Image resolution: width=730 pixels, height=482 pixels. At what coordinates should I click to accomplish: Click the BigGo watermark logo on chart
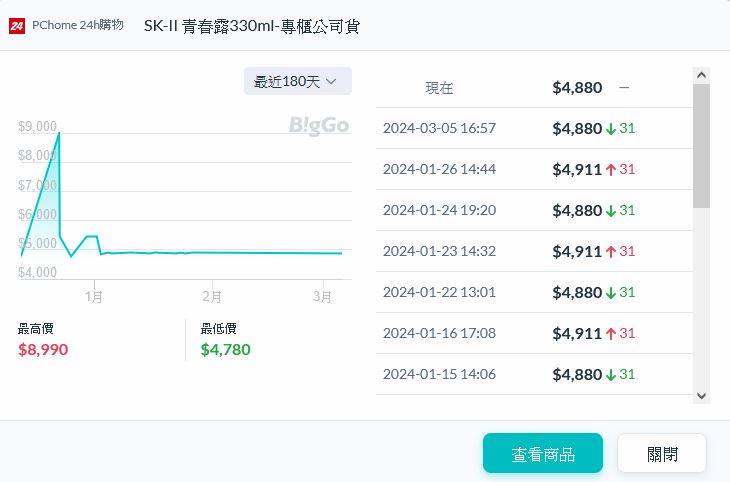point(318,125)
